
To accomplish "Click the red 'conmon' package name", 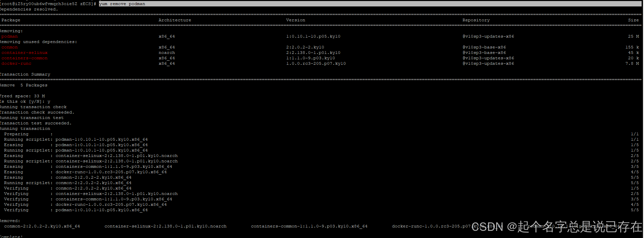I will [x=9, y=47].
